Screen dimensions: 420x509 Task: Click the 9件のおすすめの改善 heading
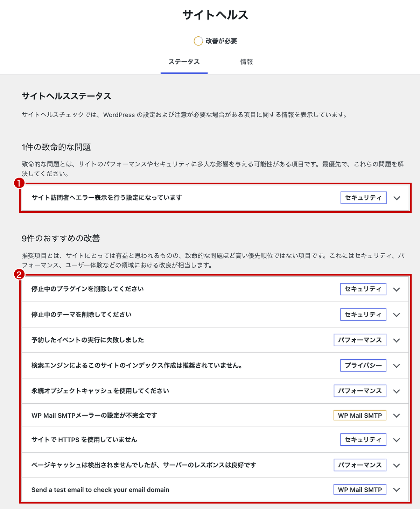coord(61,239)
